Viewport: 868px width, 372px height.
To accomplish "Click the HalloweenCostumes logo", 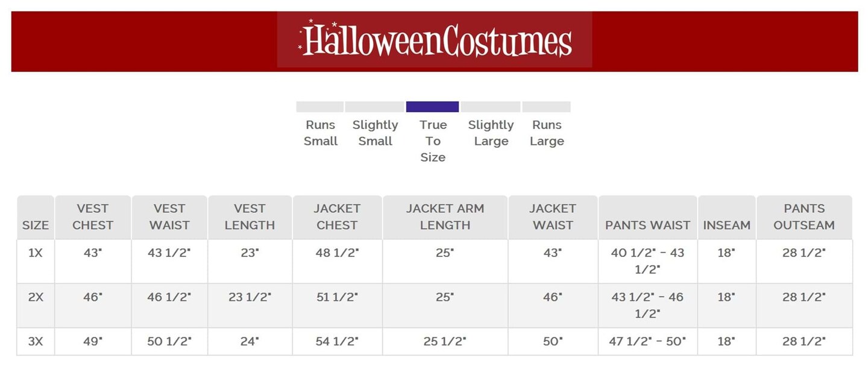I will pos(435,40).
